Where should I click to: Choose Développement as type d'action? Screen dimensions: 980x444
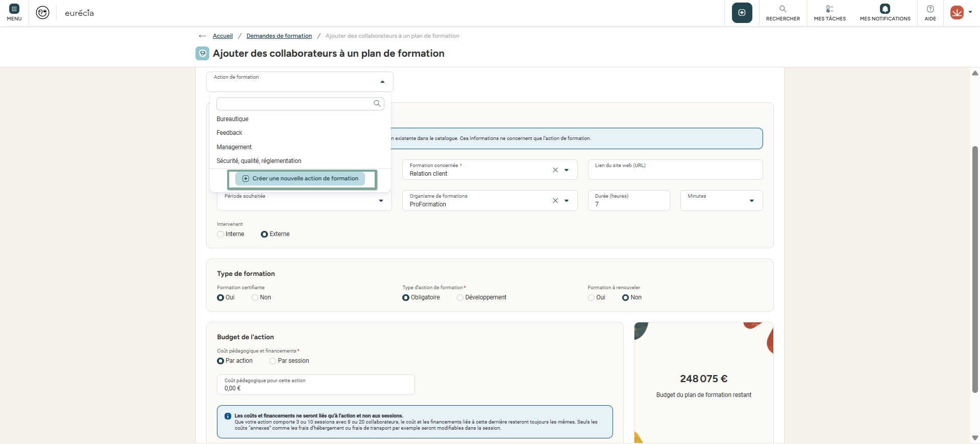point(460,298)
